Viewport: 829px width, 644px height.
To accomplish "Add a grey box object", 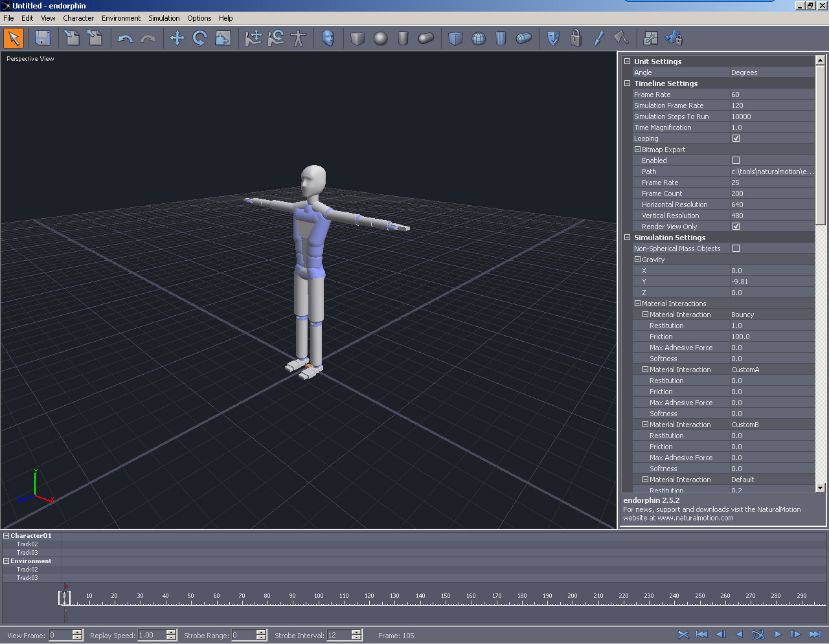I will 358,38.
